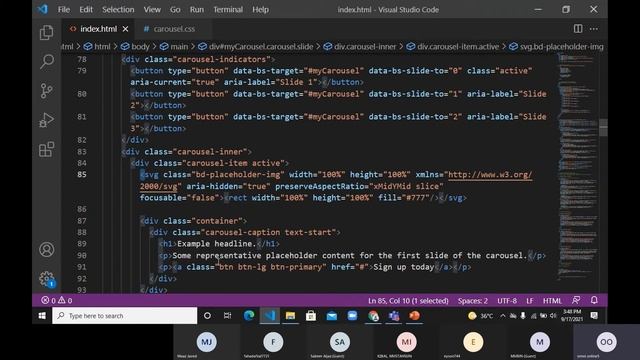
Task: Click the editor vertical scrollbar thumb
Action: point(603,127)
